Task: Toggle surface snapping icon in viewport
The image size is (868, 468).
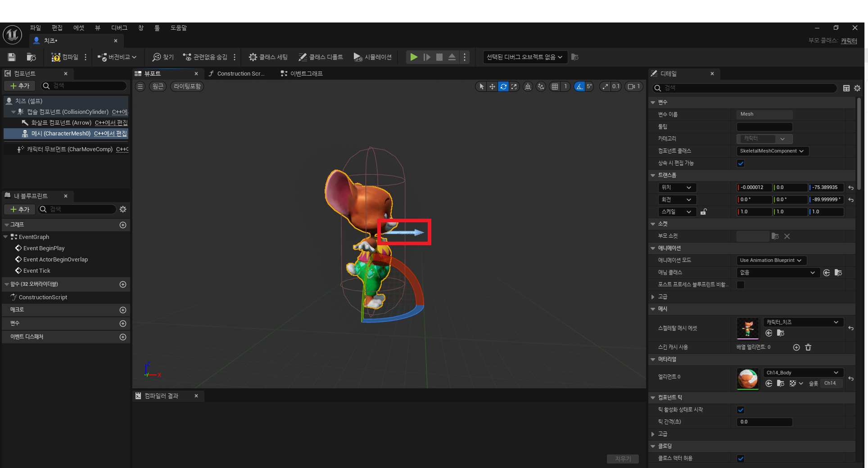Action: pos(541,86)
